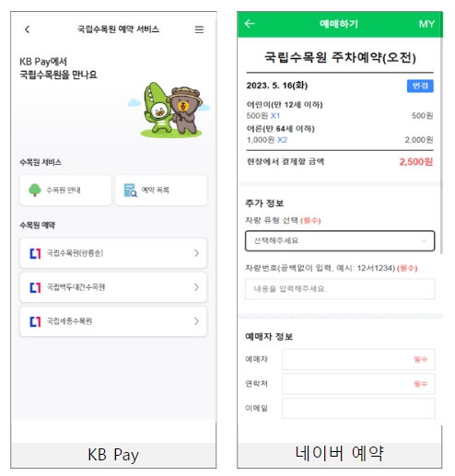Open the 수목원 안내 card
Viewport: 455px width, 476px height.
coord(65,191)
